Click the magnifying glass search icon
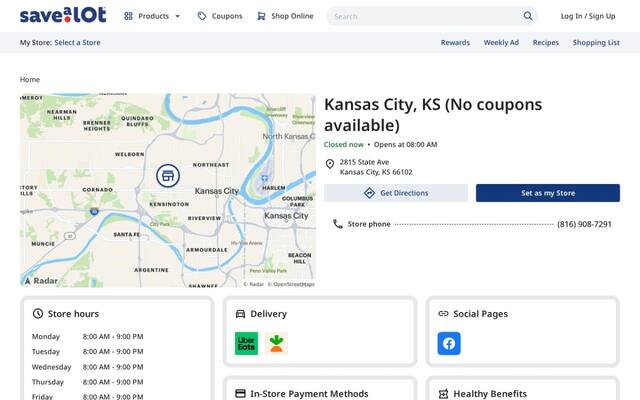 (528, 16)
